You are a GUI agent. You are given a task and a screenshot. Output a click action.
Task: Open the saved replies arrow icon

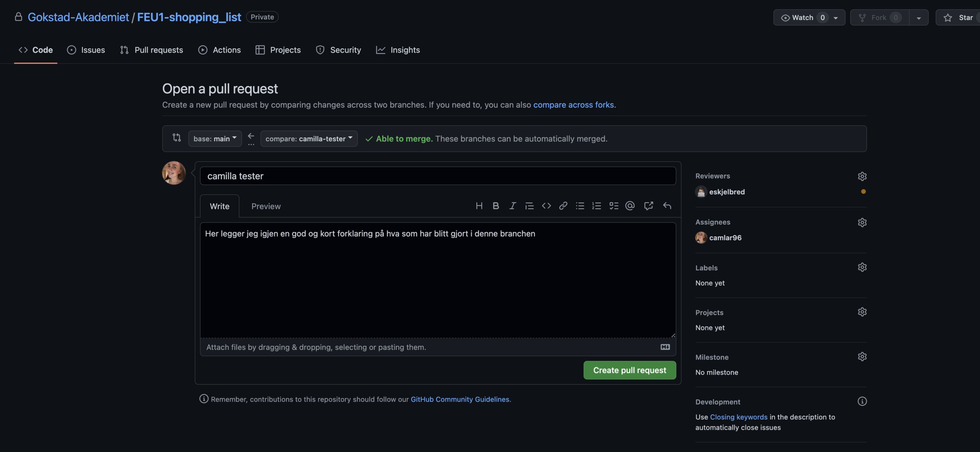coord(667,206)
